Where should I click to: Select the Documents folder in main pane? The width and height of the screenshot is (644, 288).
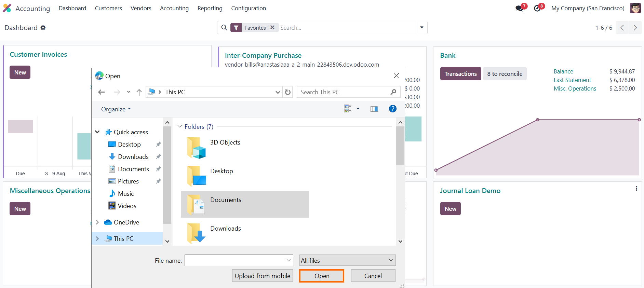245,204
